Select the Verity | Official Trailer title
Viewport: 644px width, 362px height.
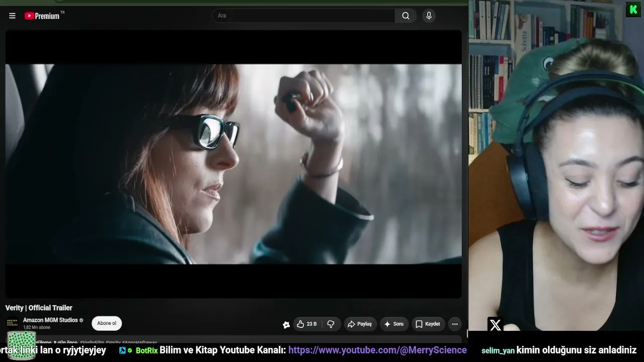39,308
